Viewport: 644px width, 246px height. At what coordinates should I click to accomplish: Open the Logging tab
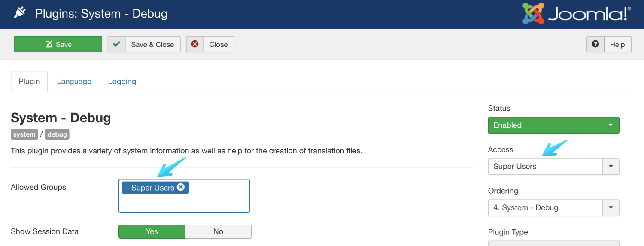coord(122,82)
